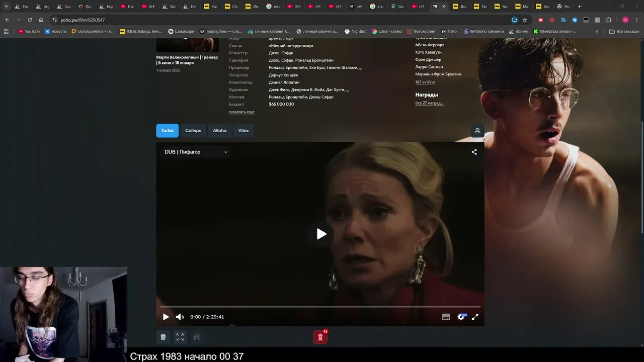Open the subtitles panel in the player
644x362 pixels.
click(x=446, y=317)
